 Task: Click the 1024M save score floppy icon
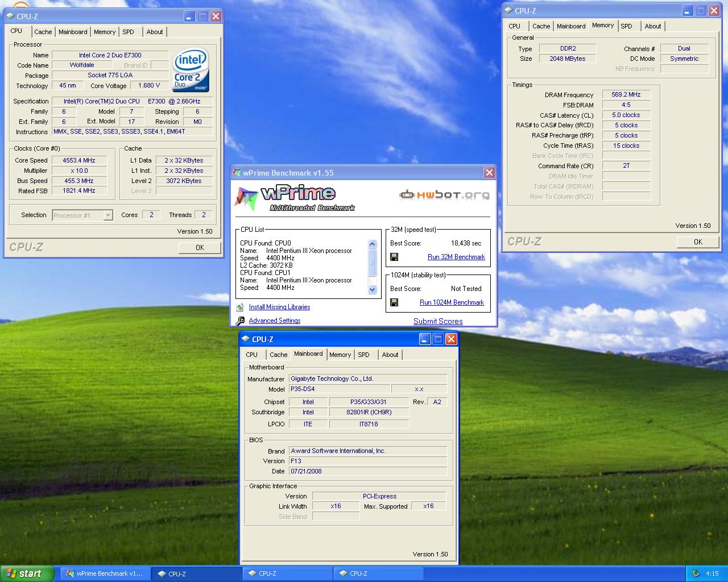click(x=394, y=302)
